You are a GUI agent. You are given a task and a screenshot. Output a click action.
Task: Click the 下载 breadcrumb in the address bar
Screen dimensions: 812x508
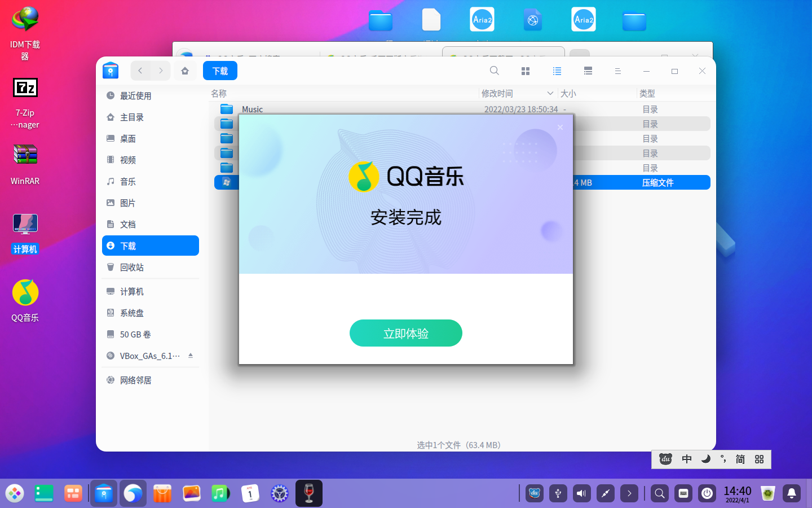coord(220,71)
